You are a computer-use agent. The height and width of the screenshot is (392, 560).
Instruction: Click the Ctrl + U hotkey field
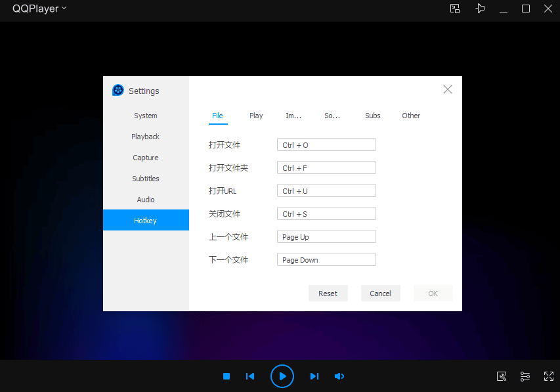click(x=326, y=190)
